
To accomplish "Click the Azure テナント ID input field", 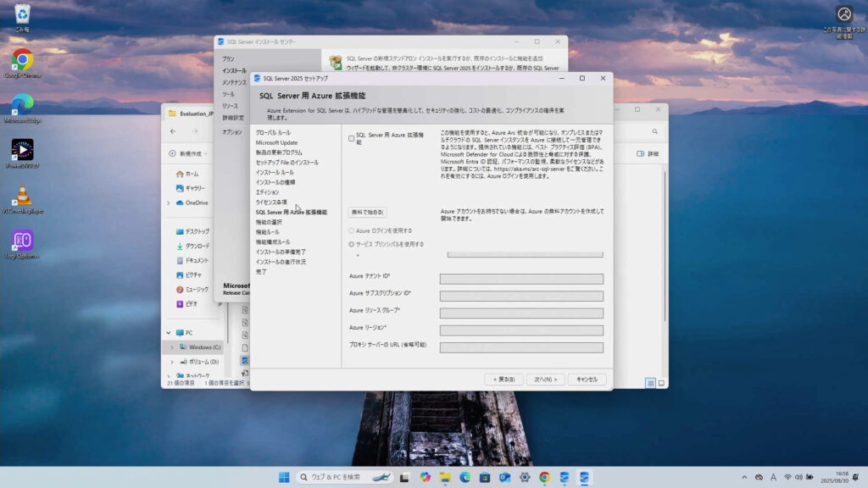I will pos(521,279).
